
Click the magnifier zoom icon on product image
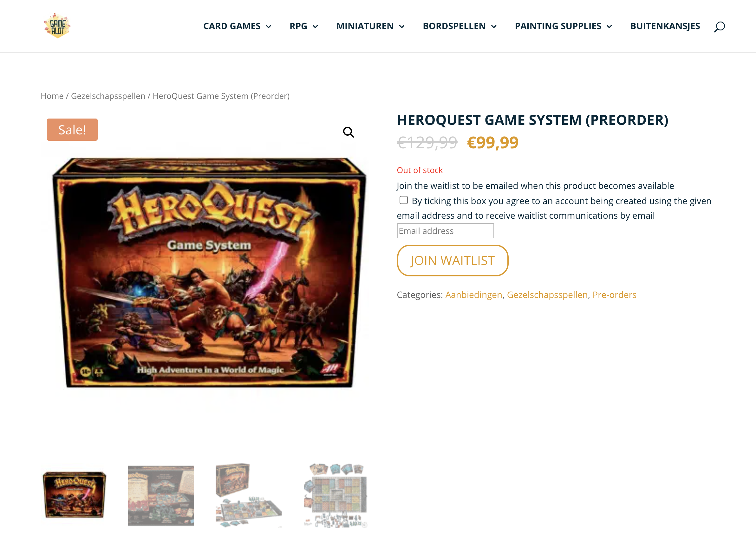[348, 132]
